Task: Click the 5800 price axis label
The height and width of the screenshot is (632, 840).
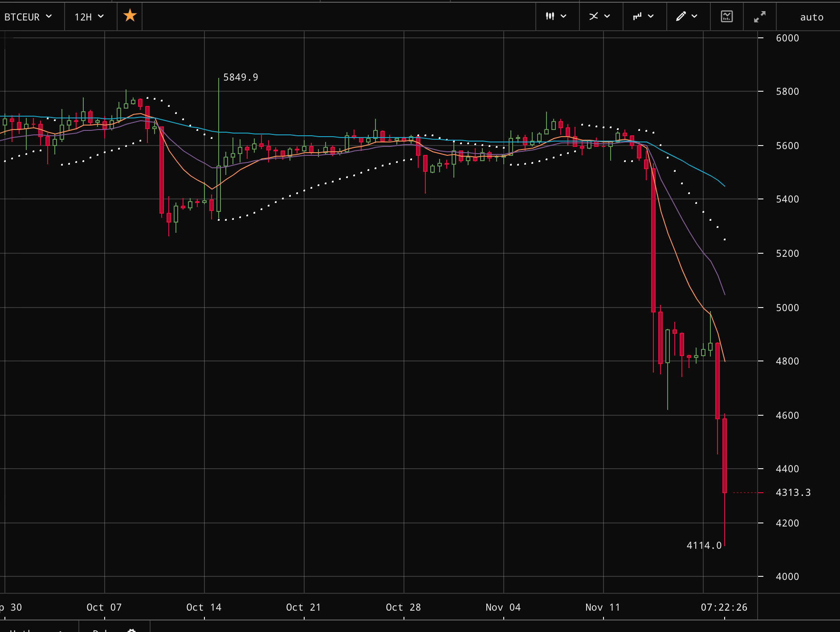Action: click(787, 92)
